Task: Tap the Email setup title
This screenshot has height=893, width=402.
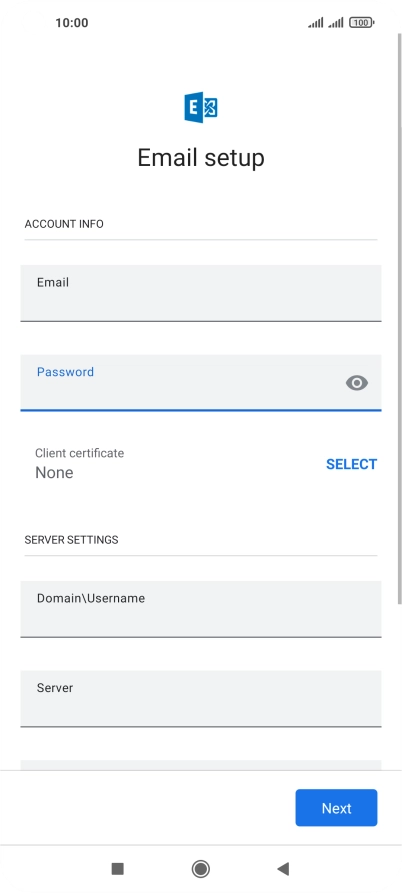Action: pos(201,158)
